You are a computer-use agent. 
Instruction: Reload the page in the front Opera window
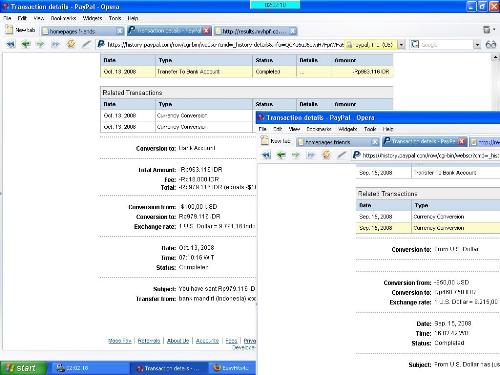click(x=326, y=155)
